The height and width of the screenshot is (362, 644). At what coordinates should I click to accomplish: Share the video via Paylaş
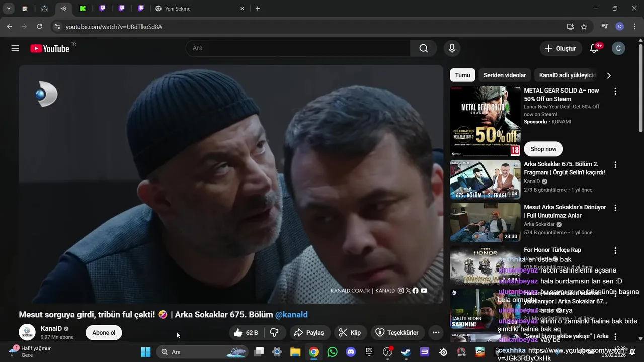click(309, 333)
